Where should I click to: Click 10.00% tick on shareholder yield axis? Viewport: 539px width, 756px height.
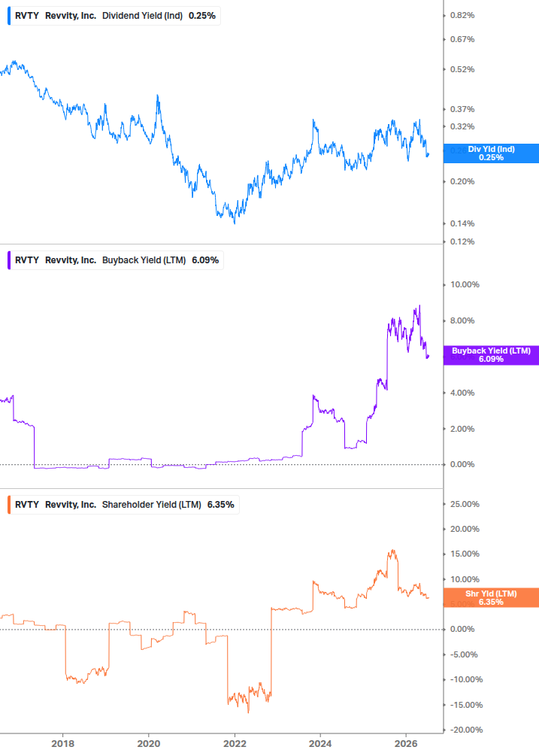point(465,579)
